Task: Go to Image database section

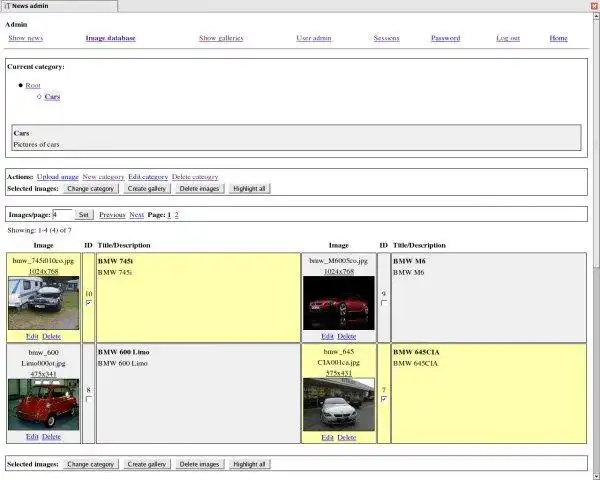Action: (111, 38)
